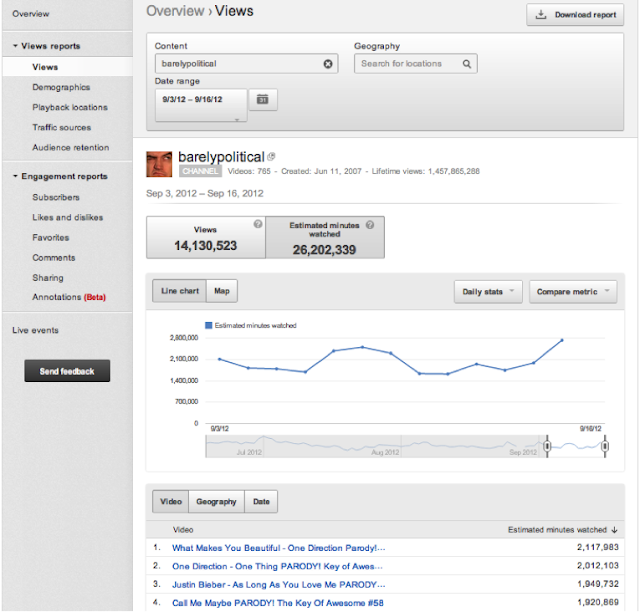Open the Favorites report
The height and width of the screenshot is (612, 640).
click(51, 238)
